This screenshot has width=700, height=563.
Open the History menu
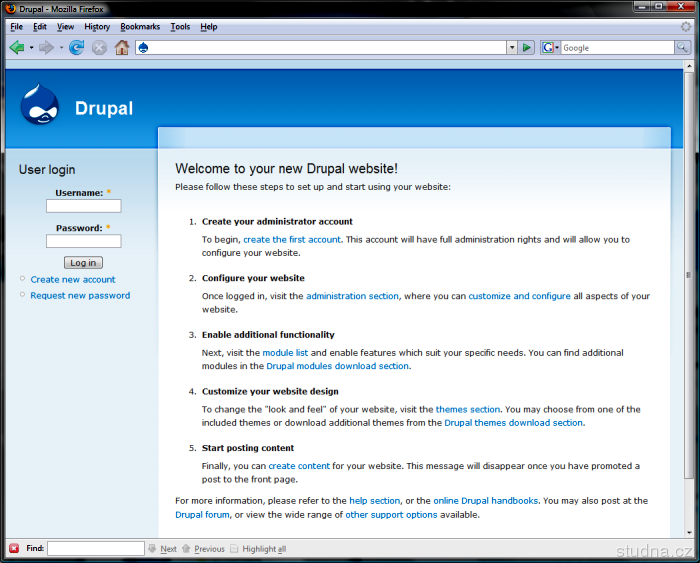click(x=97, y=27)
